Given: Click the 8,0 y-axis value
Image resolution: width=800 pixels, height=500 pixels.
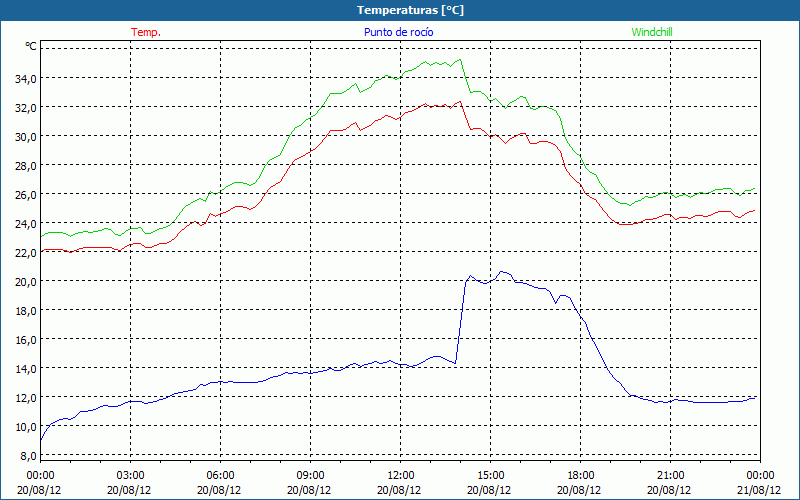Looking at the screenshot, I should coord(27,456).
